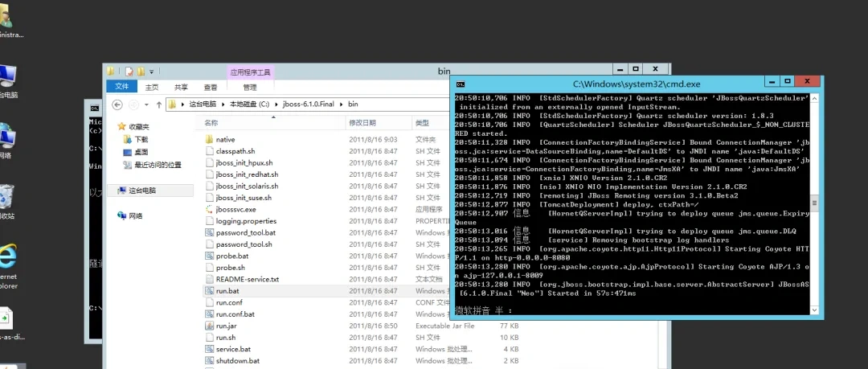Select the service.bat batch icon
868x369 pixels.
click(x=209, y=349)
